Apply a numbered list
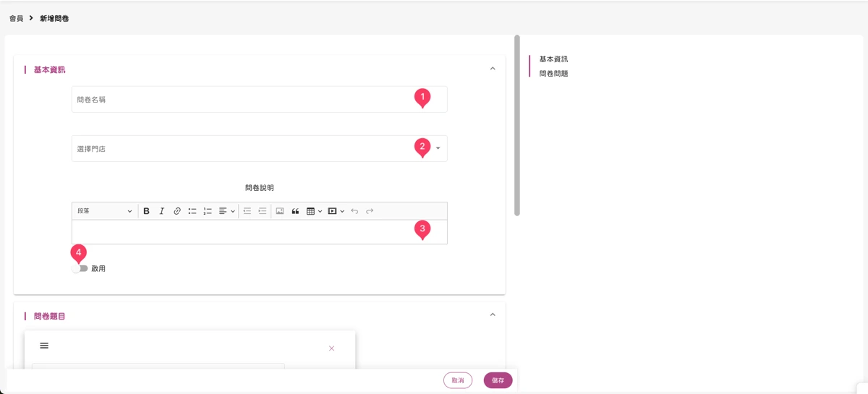This screenshot has height=394, width=868. point(208,211)
